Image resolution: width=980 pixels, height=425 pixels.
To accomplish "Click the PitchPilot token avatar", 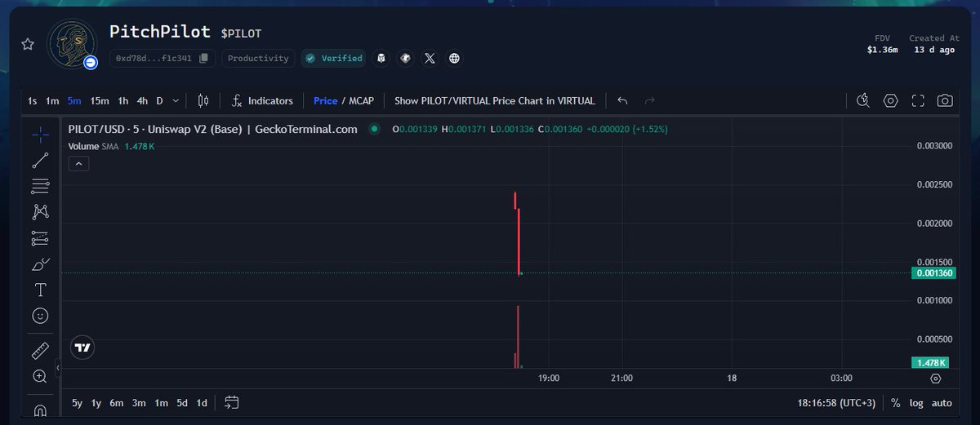I will pyautogui.click(x=73, y=45).
